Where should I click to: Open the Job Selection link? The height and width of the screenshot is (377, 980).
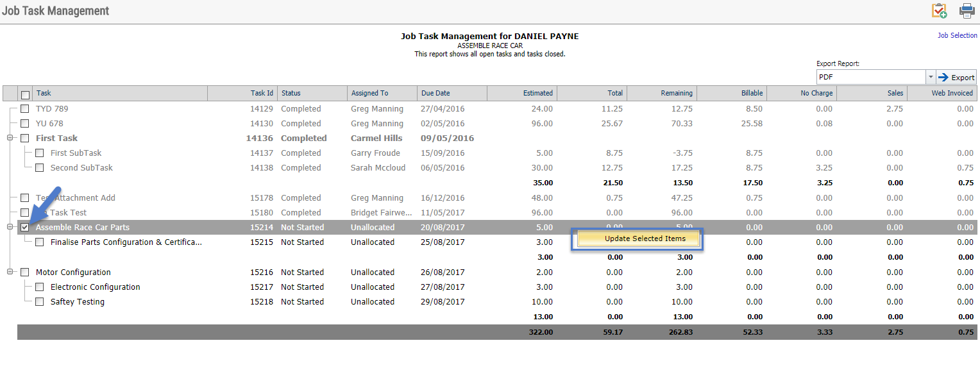(957, 36)
